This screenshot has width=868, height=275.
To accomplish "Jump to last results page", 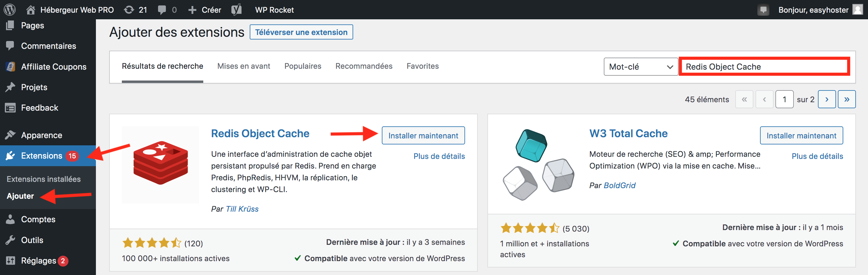I will (x=846, y=100).
